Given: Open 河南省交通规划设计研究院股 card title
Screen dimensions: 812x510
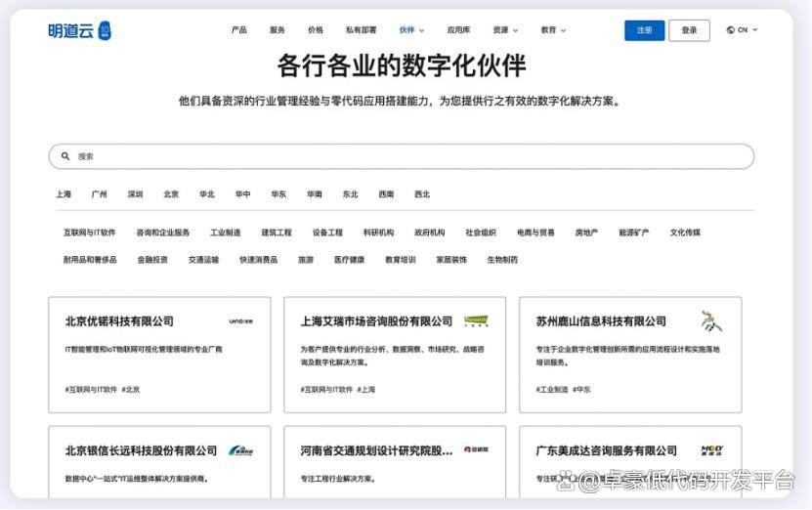Looking at the screenshot, I should [376, 450].
